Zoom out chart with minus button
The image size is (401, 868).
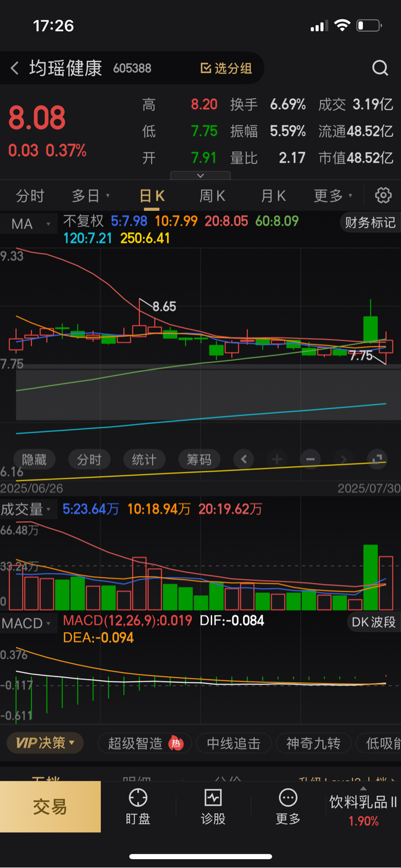click(310, 459)
